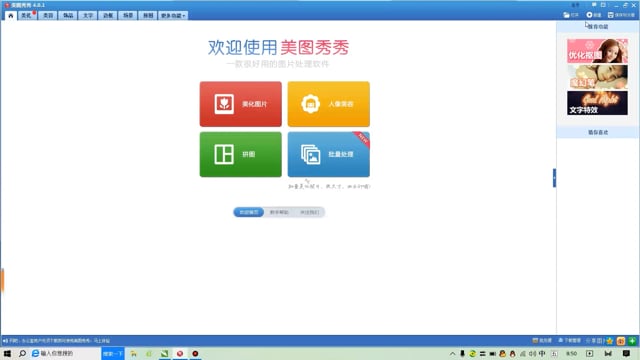Screen dimensions: 640x360
Task: Switch to the 美容 tab
Action: (48, 16)
